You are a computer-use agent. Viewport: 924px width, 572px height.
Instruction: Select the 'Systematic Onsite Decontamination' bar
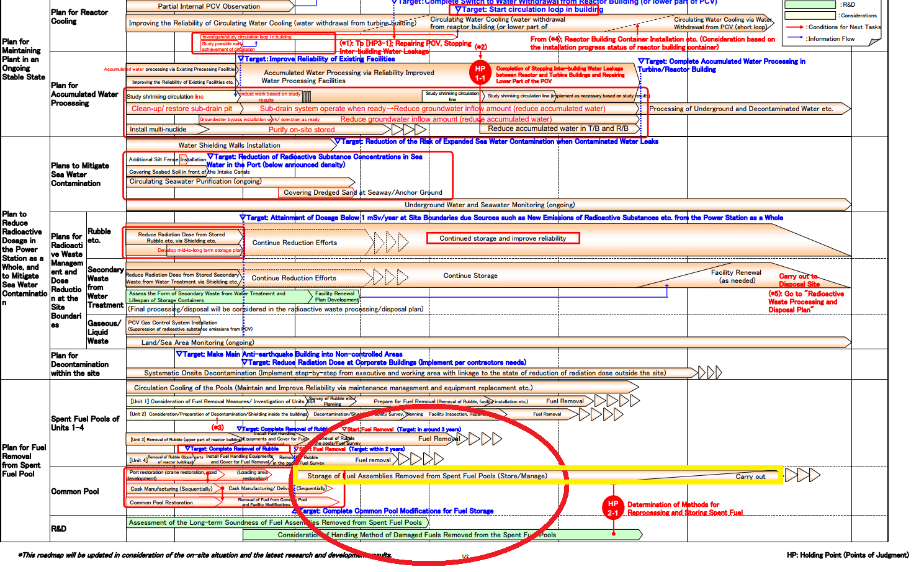(411, 373)
